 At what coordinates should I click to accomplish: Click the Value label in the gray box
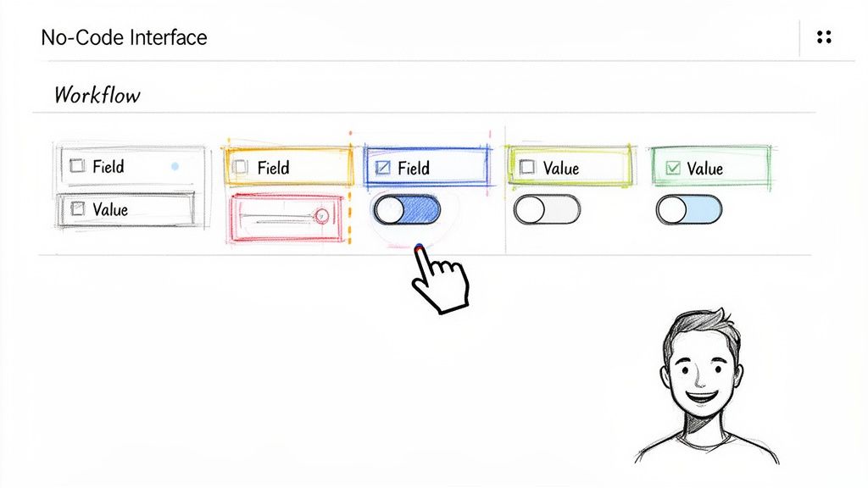[x=110, y=208]
